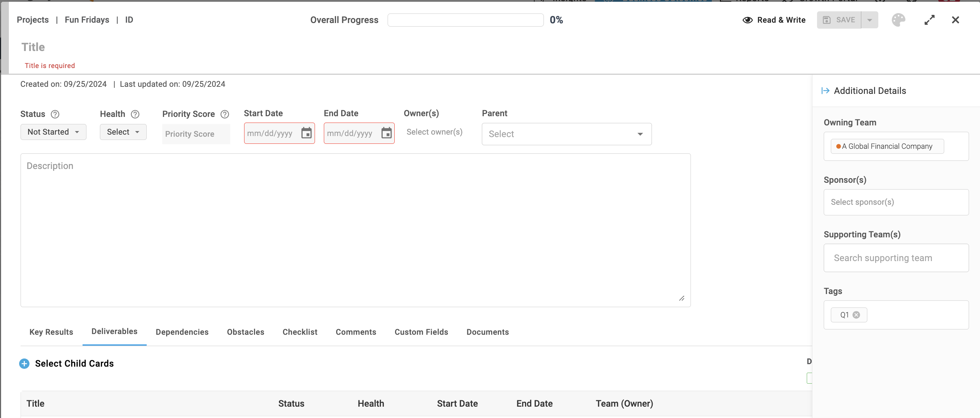Click the plus icon for child cards
The image size is (980, 418).
coord(24,363)
